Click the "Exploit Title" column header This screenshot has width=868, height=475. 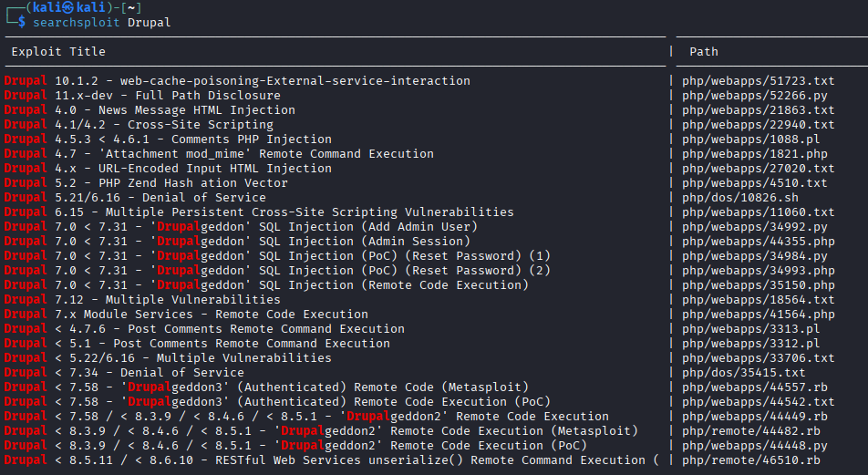[x=58, y=52]
